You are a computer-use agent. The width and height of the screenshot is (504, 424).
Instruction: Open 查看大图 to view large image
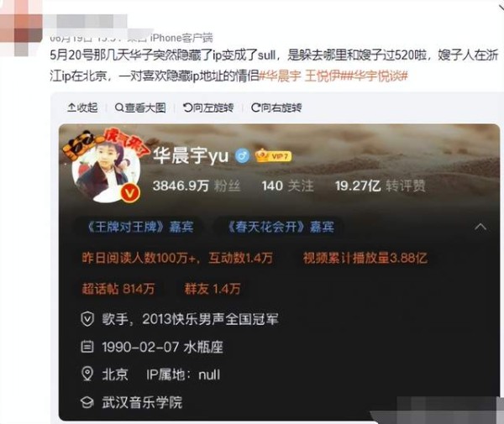tap(140, 107)
